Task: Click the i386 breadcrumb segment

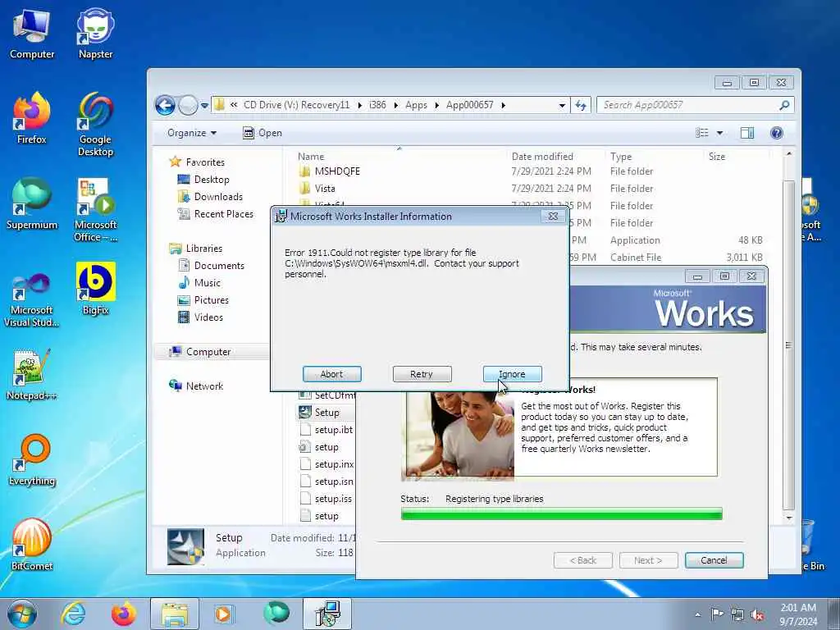Action: (x=377, y=105)
